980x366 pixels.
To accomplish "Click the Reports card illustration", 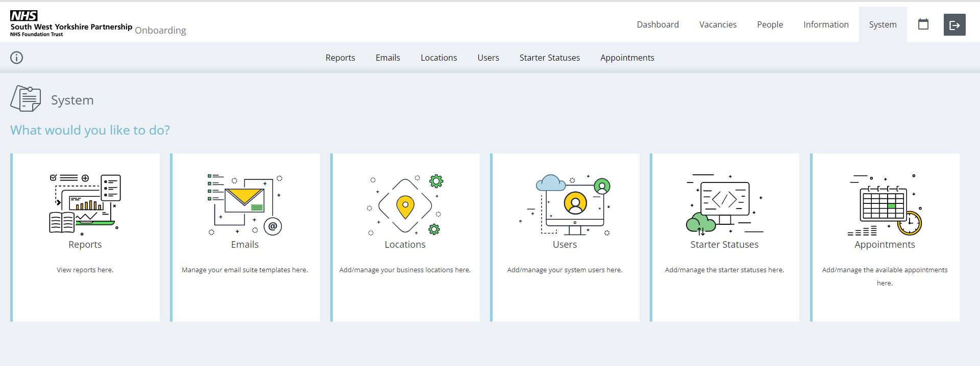I will (x=85, y=204).
